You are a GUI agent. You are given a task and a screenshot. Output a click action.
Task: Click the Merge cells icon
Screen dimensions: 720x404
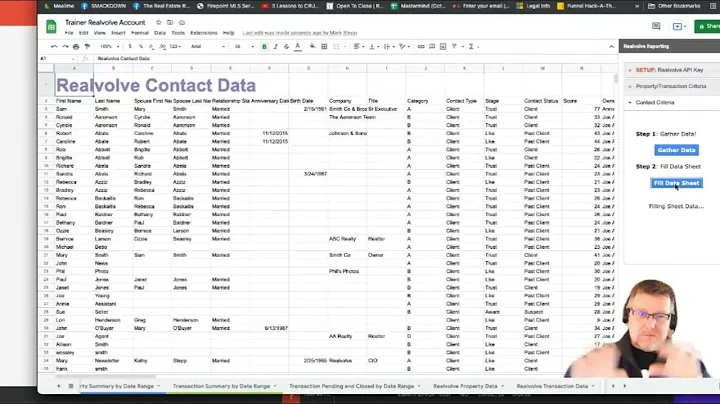[x=336, y=46]
